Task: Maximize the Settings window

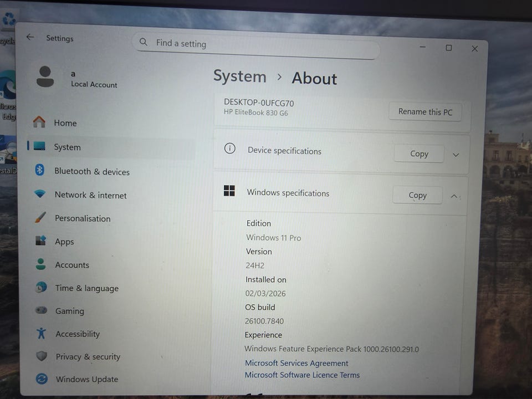Action: click(448, 48)
